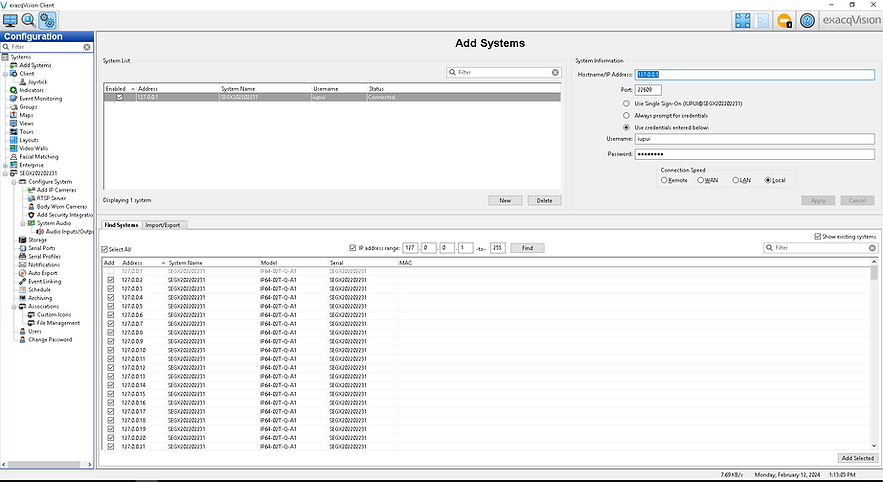Click the System List filter box

tap(504, 73)
